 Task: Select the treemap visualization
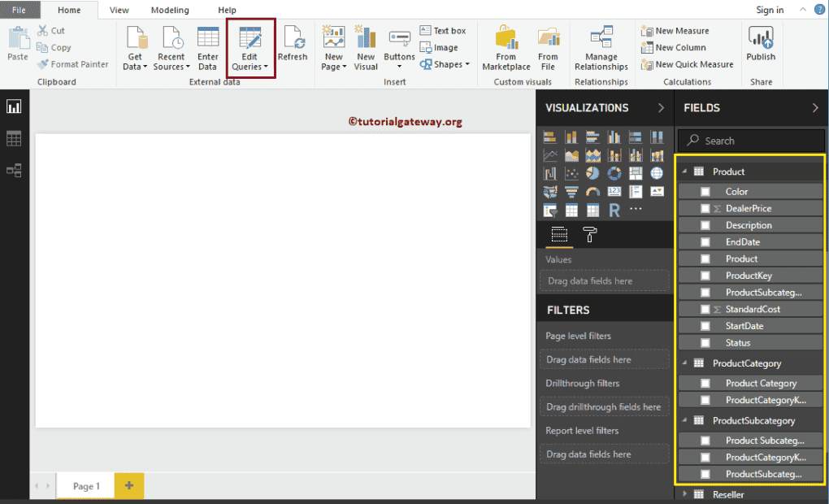[636, 172]
